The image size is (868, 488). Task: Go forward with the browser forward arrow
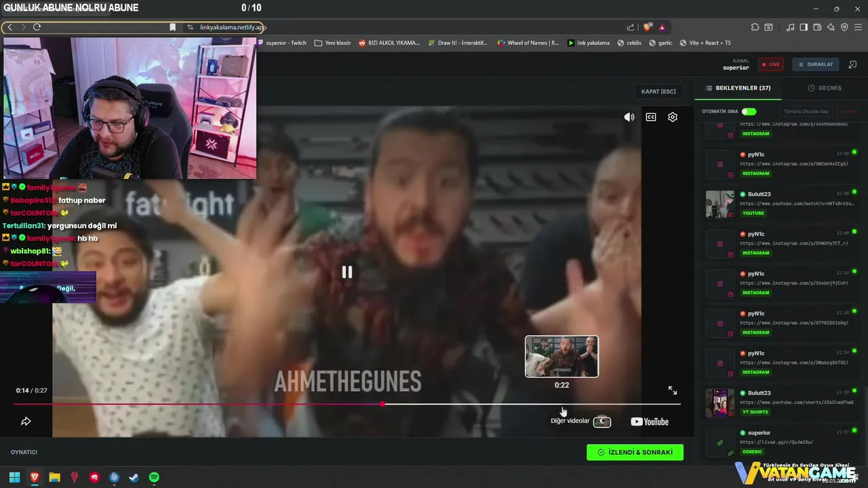point(23,27)
